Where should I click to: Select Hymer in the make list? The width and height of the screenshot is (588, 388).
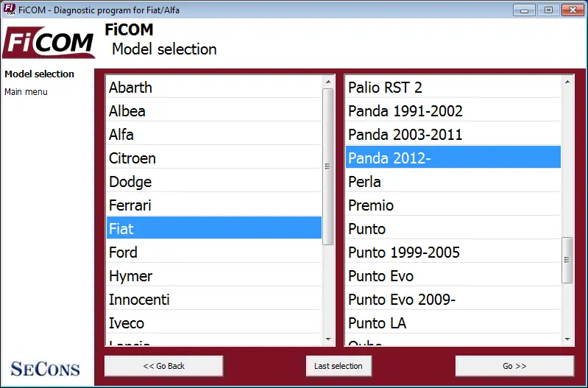pos(214,276)
